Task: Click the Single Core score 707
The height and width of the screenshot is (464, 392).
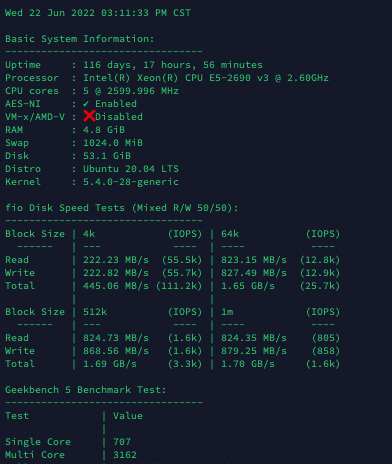Action: click(x=122, y=442)
